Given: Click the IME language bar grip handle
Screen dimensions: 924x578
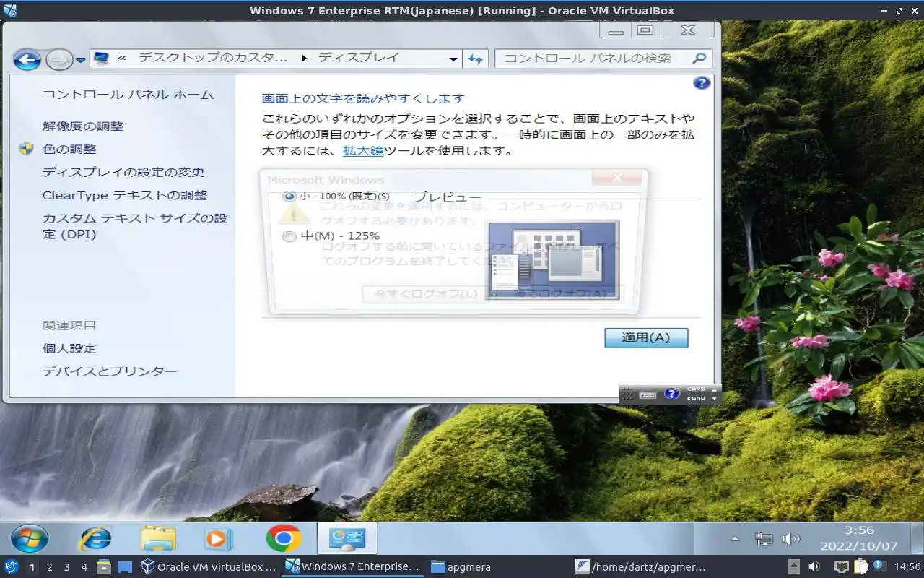Looking at the screenshot, I should pos(627,394).
